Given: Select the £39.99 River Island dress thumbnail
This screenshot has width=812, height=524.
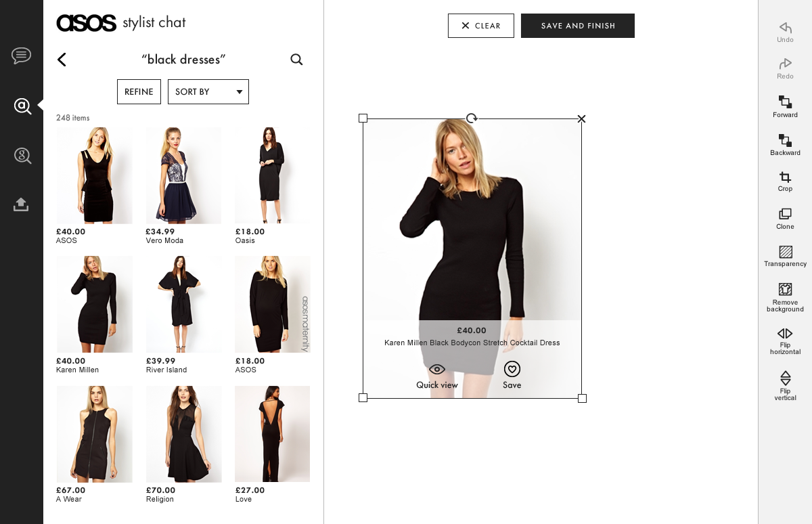Looking at the screenshot, I should point(183,304).
